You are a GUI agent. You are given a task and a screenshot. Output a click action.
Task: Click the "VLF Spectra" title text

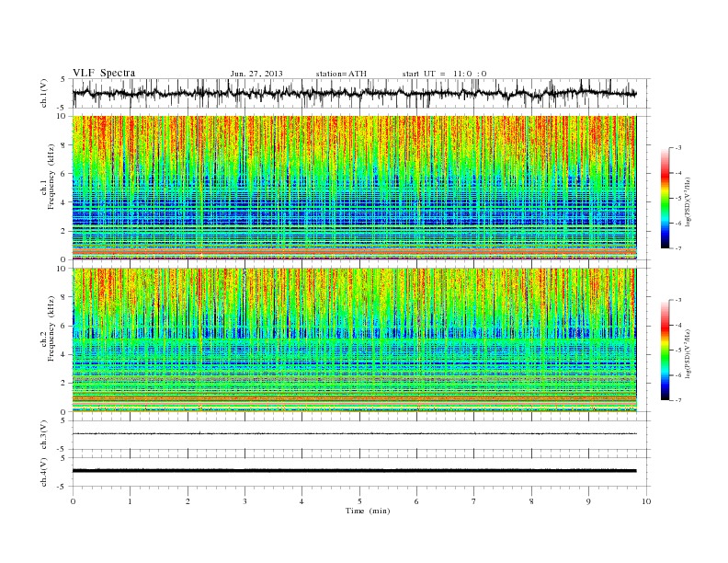pyautogui.click(x=104, y=73)
